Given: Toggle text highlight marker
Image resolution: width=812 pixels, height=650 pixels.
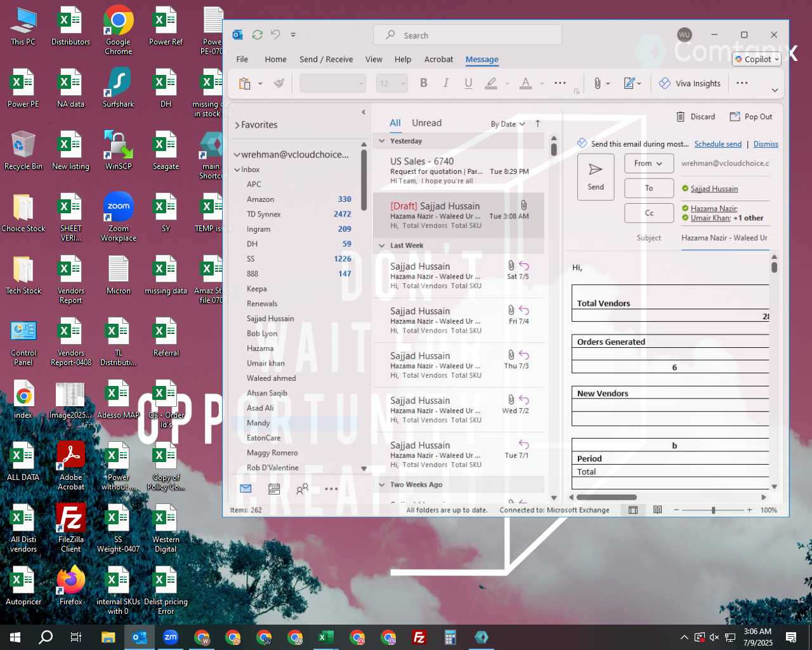Looking at the screenshot, I should [491, 83].
